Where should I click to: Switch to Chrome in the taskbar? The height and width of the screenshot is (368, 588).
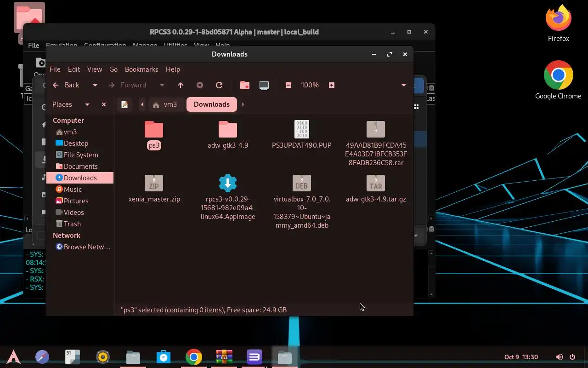pos(194,357)
